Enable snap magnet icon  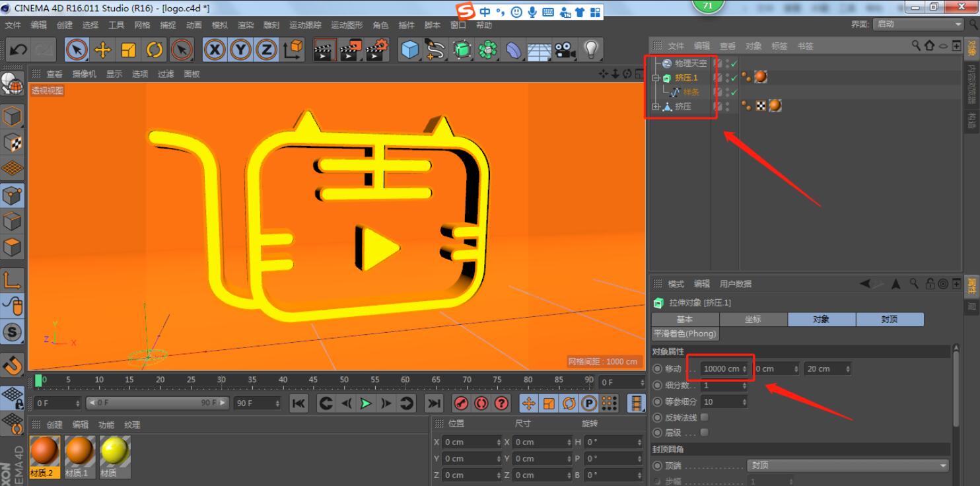(x=13, y=364)
